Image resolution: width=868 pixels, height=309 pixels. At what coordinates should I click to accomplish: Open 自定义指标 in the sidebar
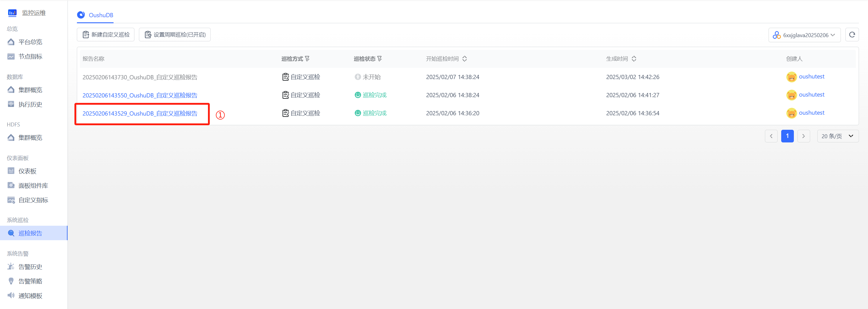coord(33,200)
